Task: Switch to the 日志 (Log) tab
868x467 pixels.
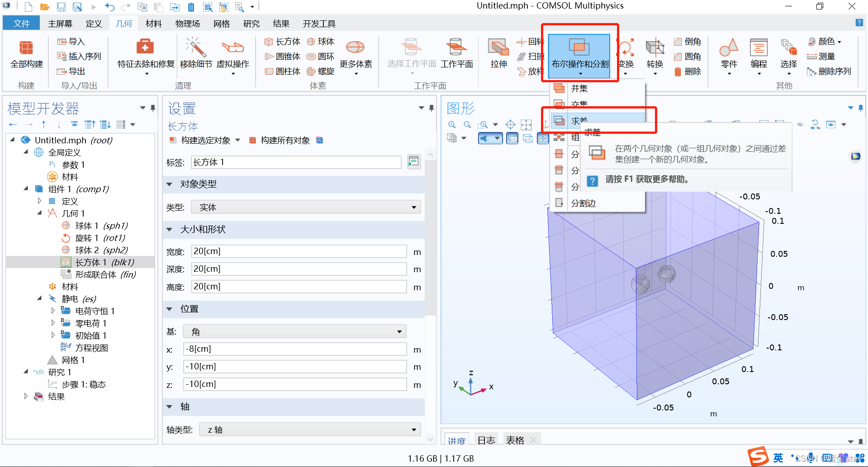Action: (486, 440)
